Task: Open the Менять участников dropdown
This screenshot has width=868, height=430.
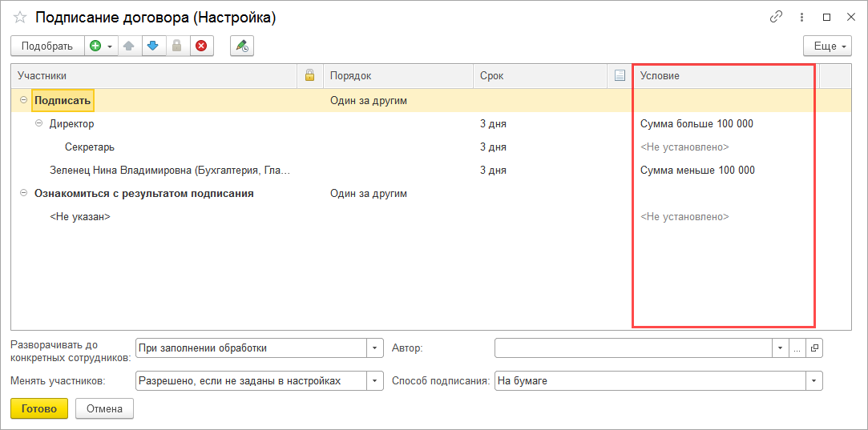Action: tap(375, 381)
